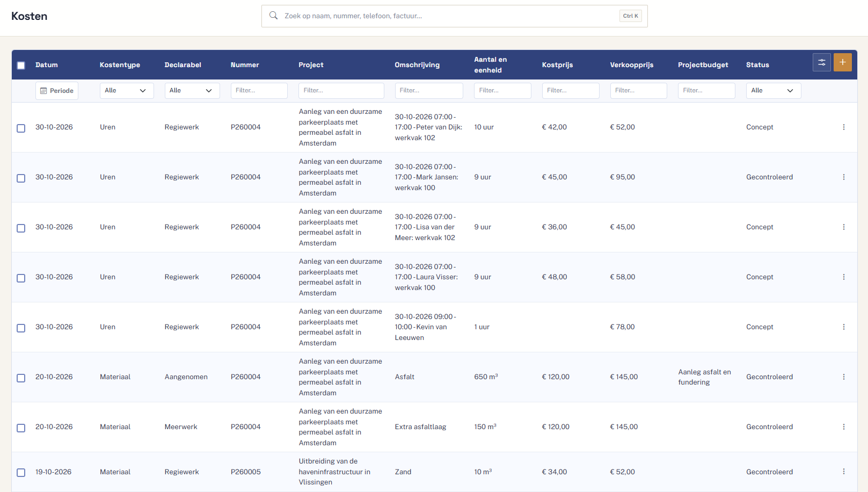The image size is (868, 492).
Task: Sort by the Status column header
Action: pos(757,65)
